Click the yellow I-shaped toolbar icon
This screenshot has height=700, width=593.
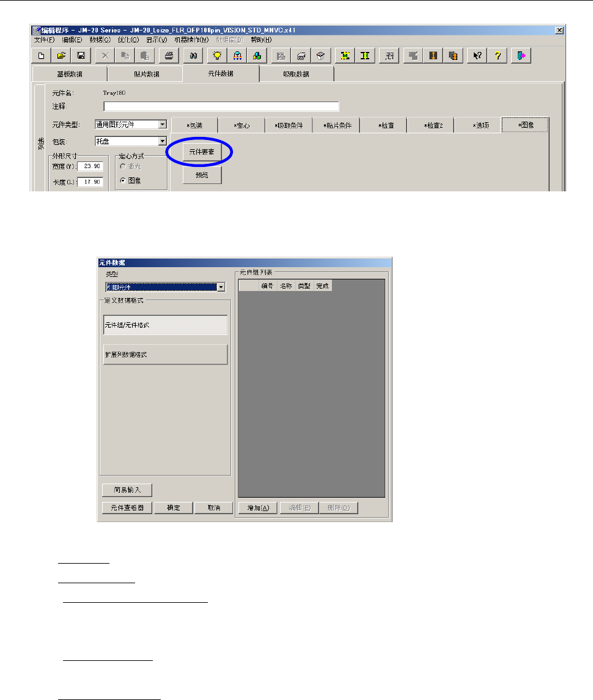tap(365, 56)
